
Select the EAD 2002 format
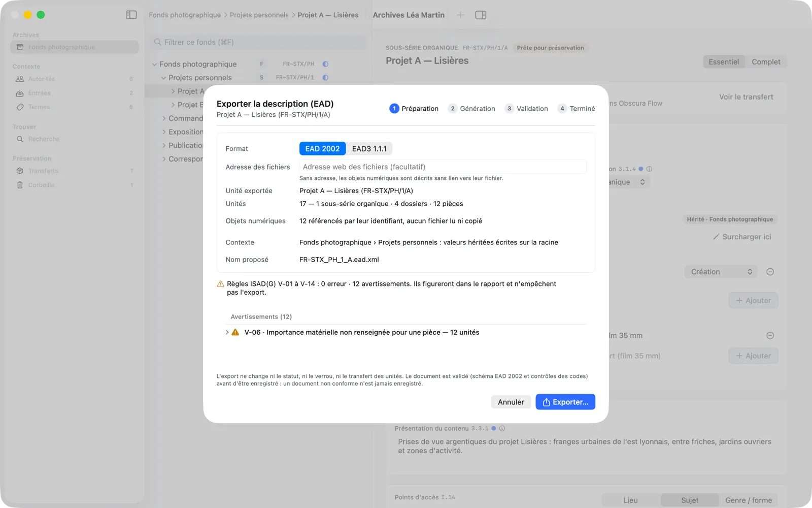pyautogui.click(x=322, y=148)
